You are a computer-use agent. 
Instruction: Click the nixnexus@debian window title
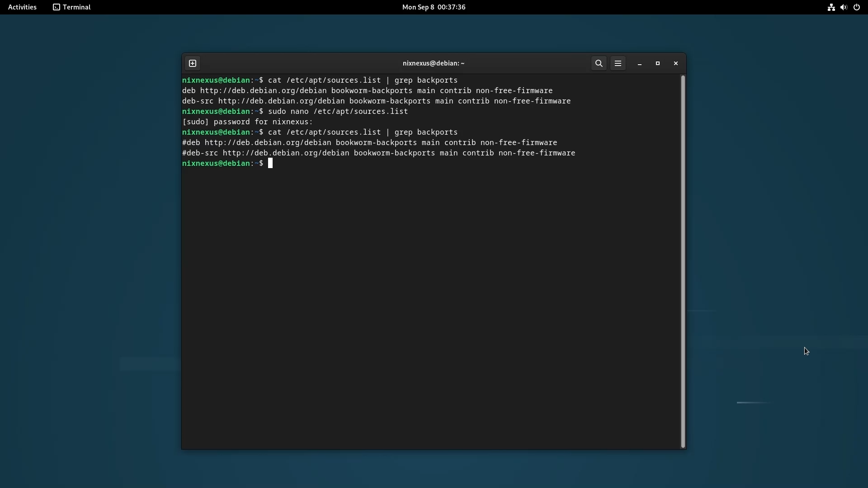click(434, 63)
